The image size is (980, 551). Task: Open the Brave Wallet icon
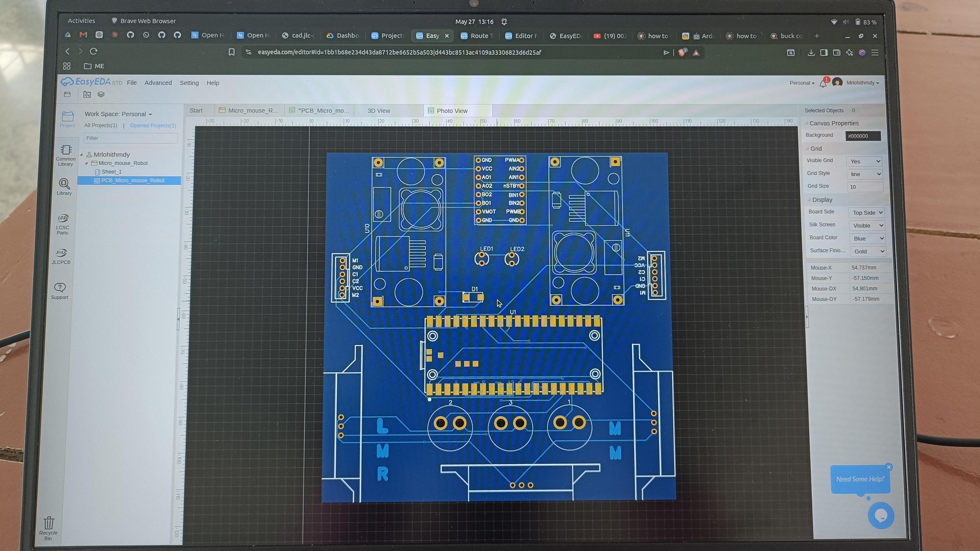(836, 53)
